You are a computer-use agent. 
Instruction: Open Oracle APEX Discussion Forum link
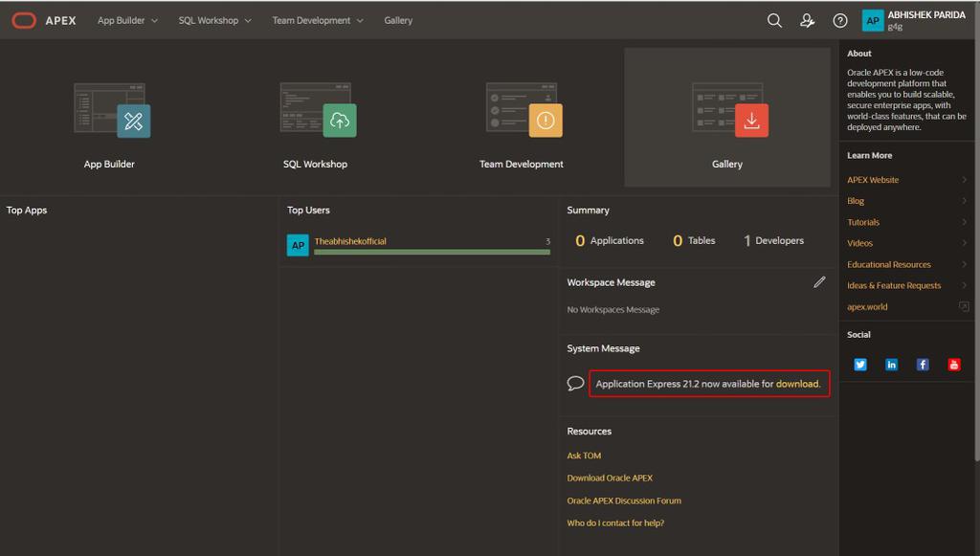(624, 500)
